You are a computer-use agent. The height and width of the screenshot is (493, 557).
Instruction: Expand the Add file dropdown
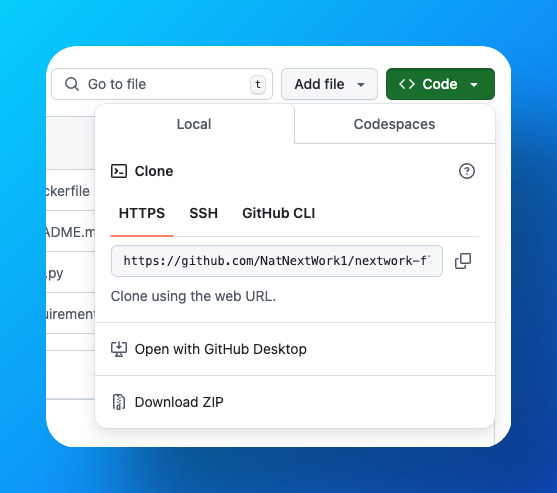329,84
